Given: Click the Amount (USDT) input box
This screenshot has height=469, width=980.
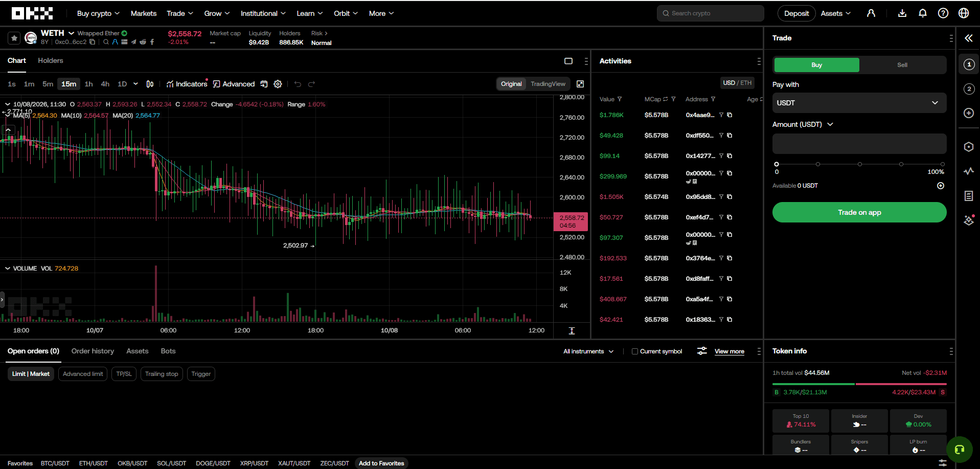Looking at the screenshot, I should [x=859, y=144].
